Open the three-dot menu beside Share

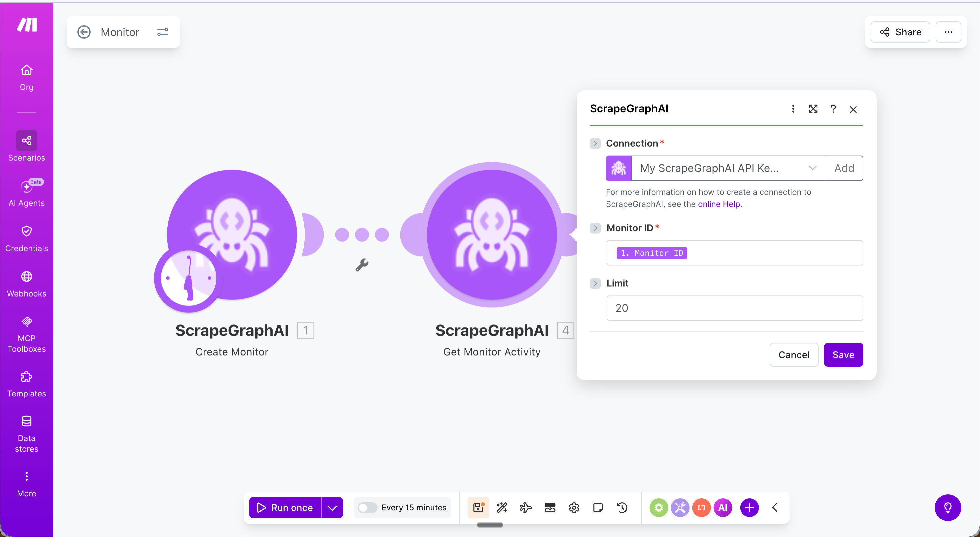pyautogui.click(x=948, y=32)
